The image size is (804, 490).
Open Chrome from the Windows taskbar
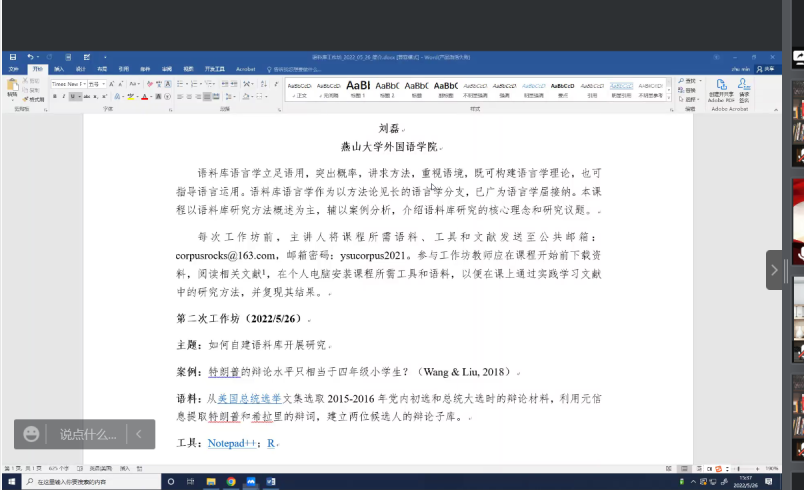(x=231, y=481)
